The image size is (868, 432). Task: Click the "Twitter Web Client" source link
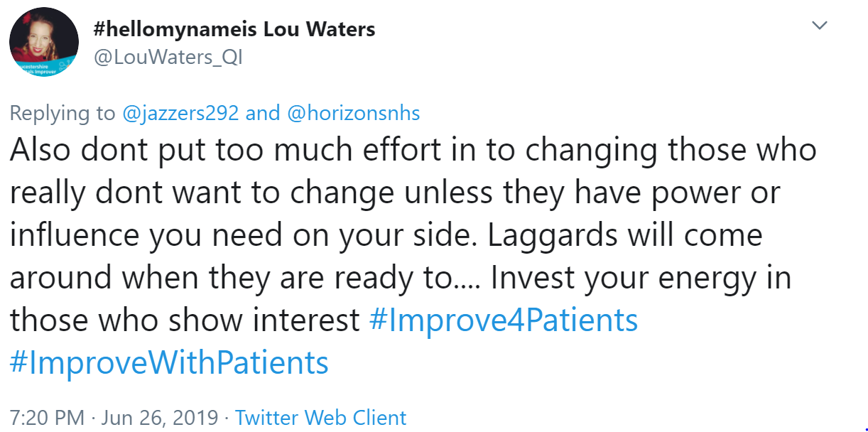320,418
